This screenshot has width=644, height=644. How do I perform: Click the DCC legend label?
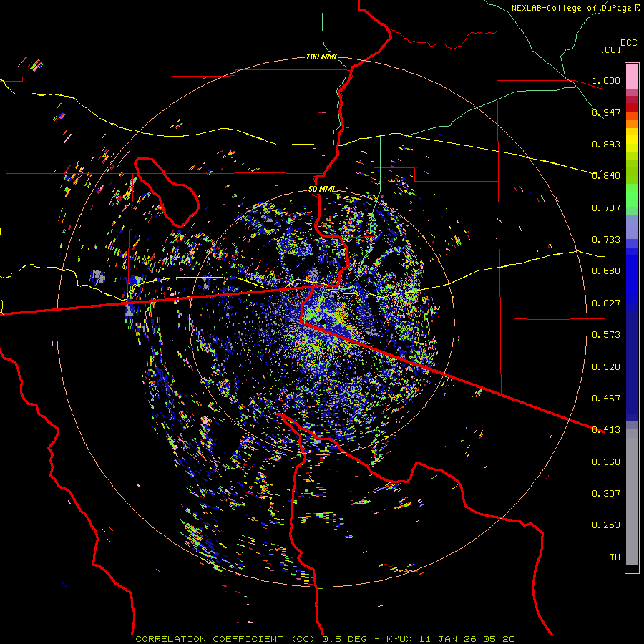point(628,43)
